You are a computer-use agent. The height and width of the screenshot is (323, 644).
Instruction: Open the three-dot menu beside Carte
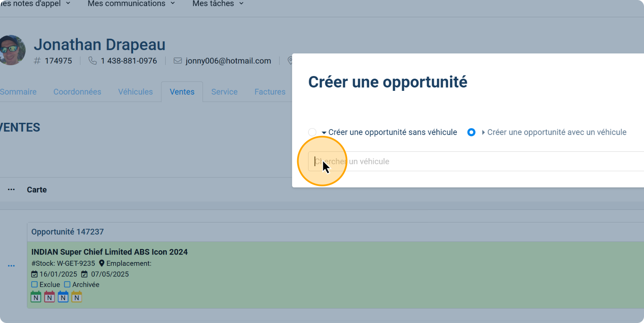point(11,190)
